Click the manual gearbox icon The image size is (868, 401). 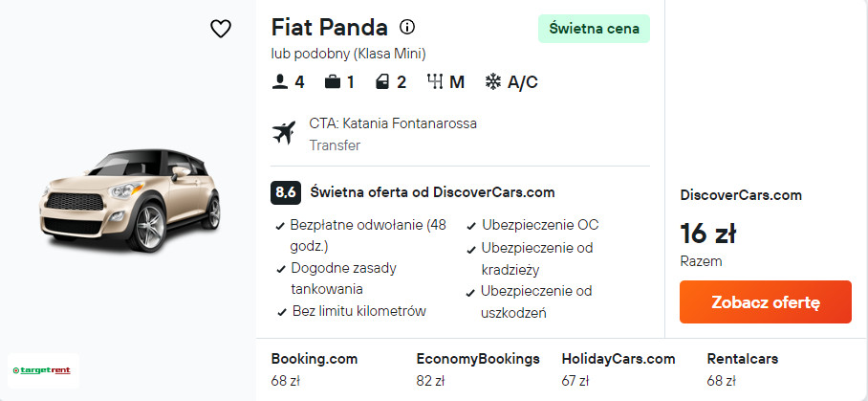[435, 82]
